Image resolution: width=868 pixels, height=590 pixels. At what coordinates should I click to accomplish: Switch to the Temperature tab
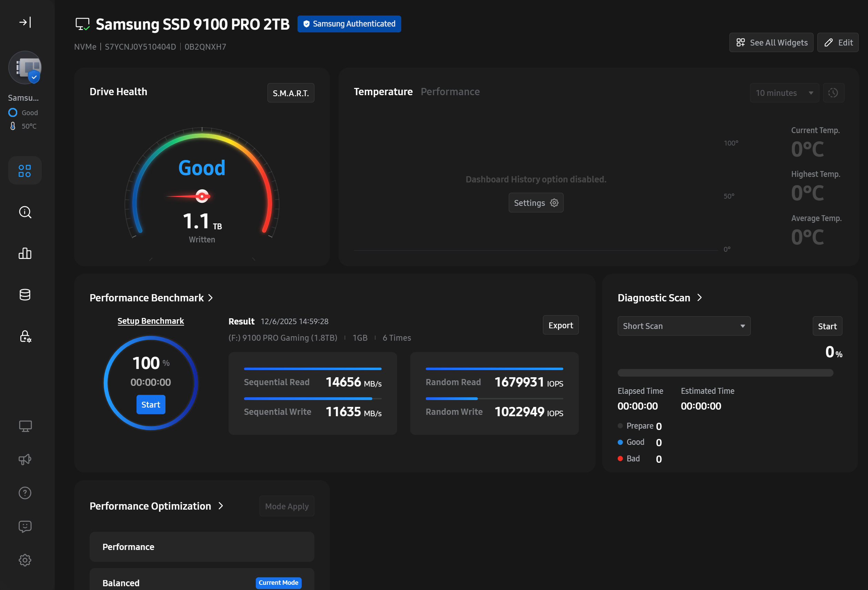383,91
